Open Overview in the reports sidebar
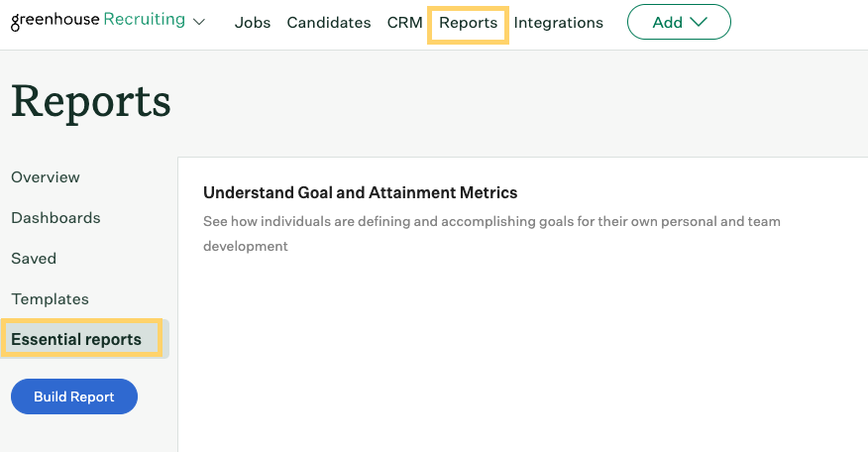The image size is (868, 452). pos(46,177)
